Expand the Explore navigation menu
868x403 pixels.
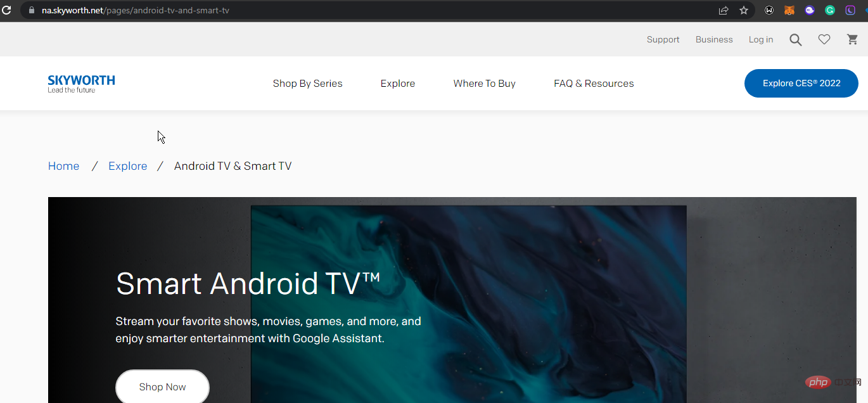(x=398, y=84)
